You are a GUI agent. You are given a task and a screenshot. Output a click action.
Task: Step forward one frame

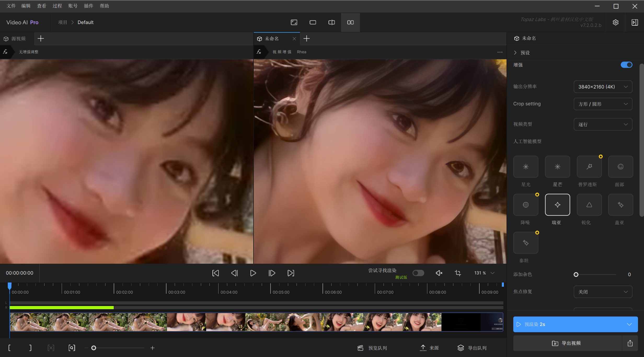click(x=272, y=273)
